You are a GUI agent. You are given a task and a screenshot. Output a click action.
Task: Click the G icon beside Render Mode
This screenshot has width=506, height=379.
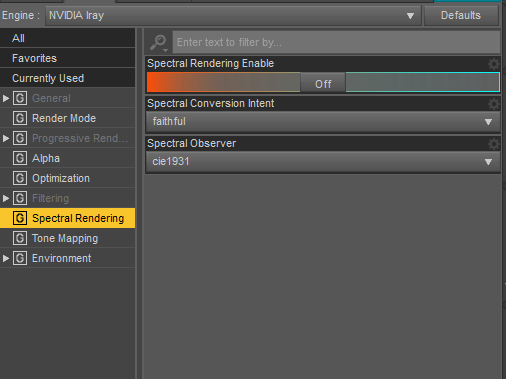pyautogui.click(x=20, y=118)
